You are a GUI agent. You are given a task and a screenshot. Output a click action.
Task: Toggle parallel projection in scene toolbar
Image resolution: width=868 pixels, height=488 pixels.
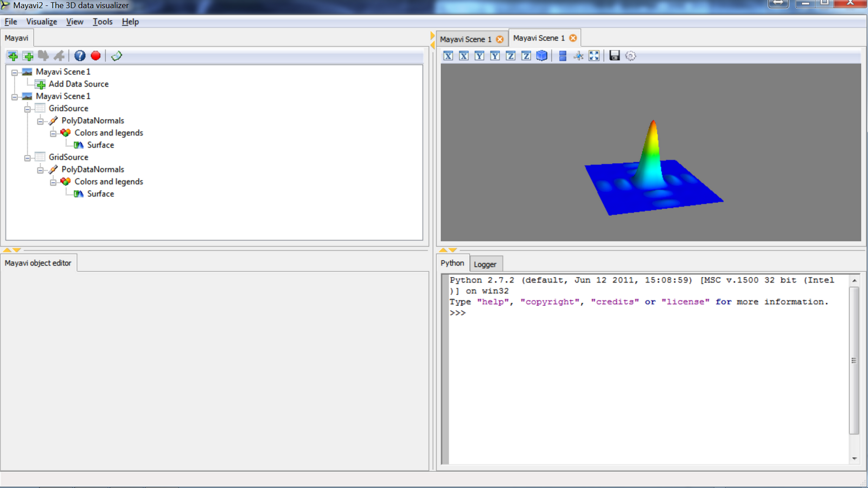pos(562,56)
